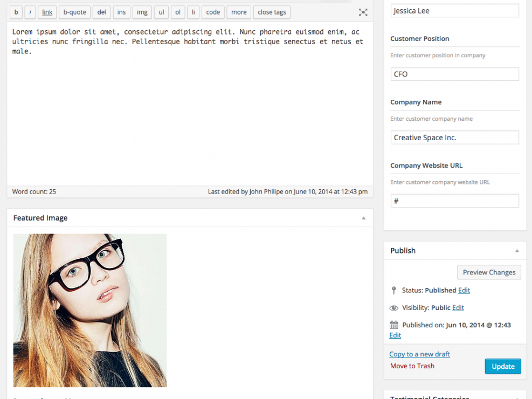
Task: Click the Jessica Lee name field
Action: [x=454, y=11]
